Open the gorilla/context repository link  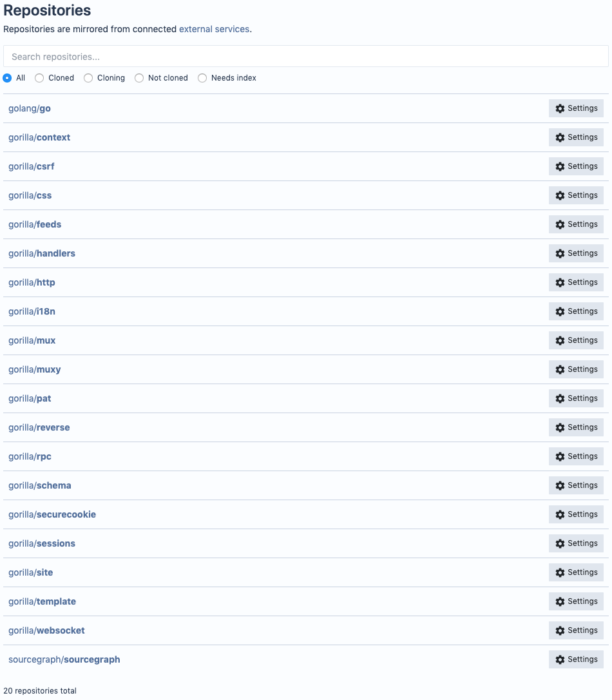39,137
